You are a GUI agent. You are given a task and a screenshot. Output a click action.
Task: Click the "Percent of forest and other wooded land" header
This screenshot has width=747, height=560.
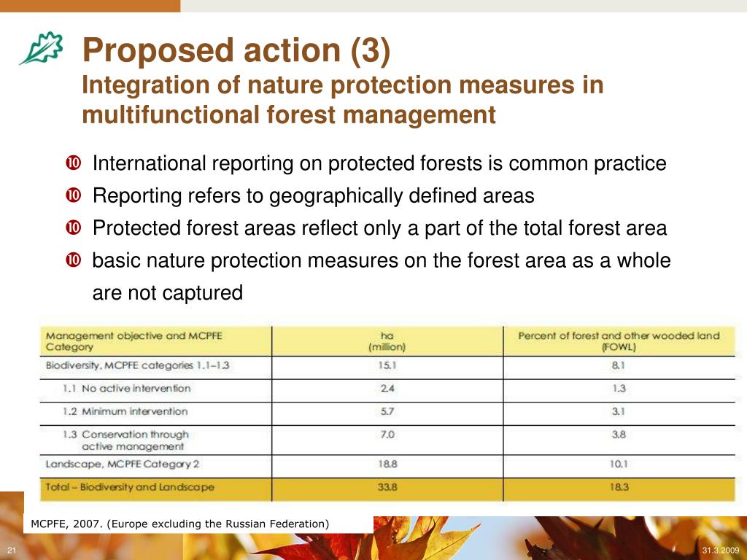[619, 341]
